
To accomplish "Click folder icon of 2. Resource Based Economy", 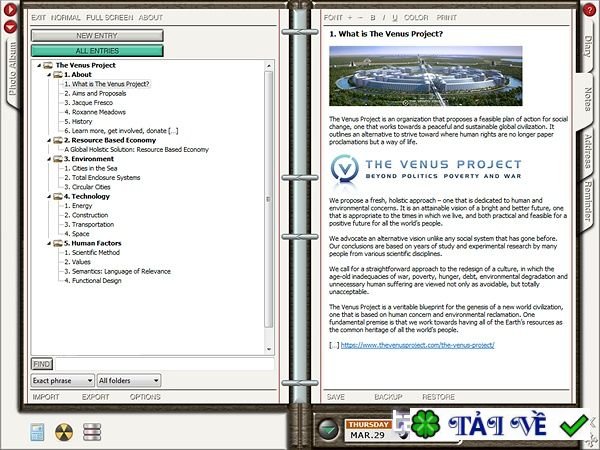I will (x=58, y=140).
